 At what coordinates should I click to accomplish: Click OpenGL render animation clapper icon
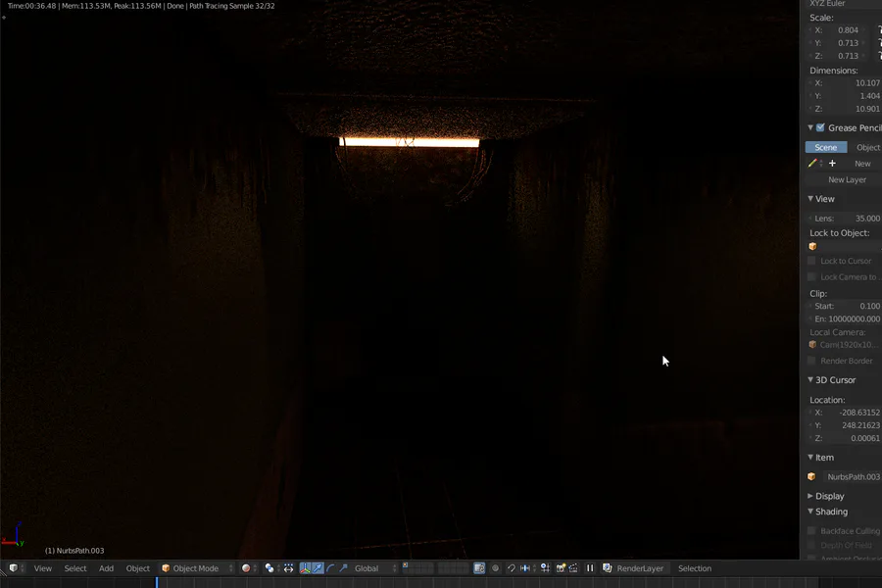click(x=573, y=568)
